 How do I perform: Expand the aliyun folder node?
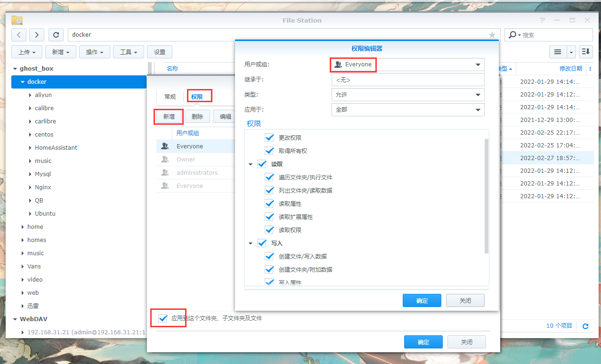(30, 95)
